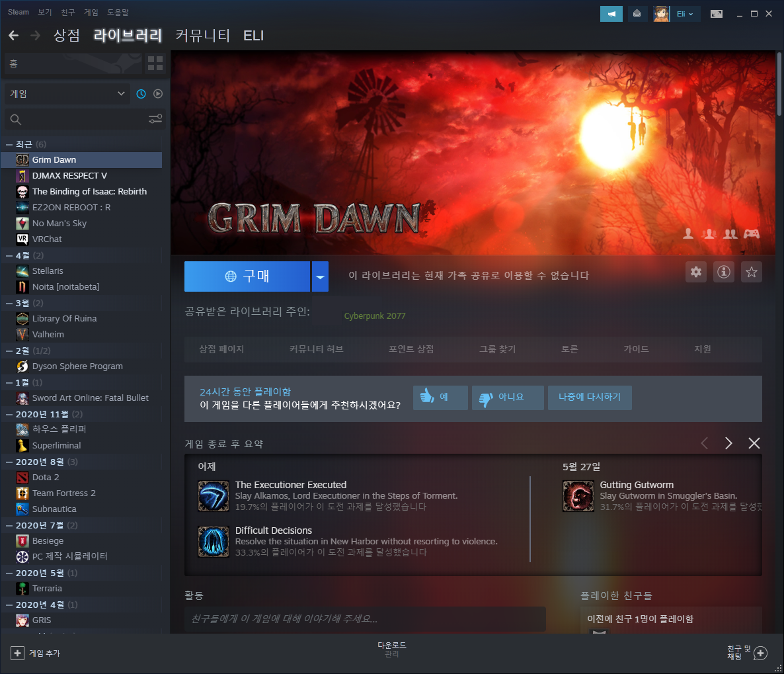Open the 친구 menu

point(68,12)
